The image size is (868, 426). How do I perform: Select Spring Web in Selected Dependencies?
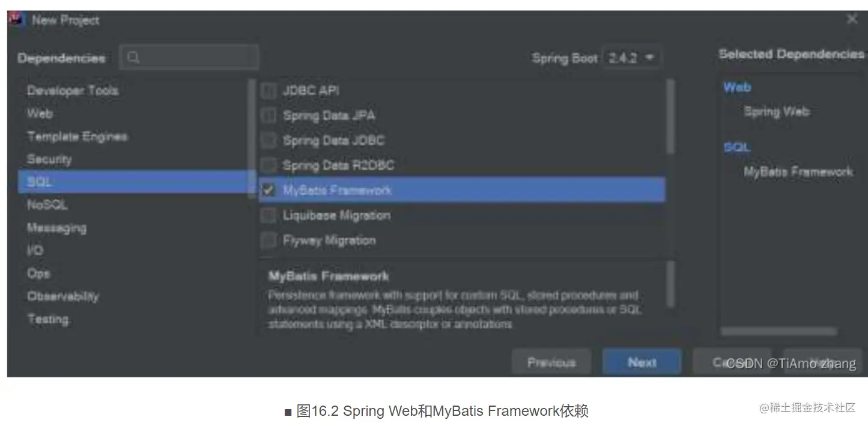777,112
